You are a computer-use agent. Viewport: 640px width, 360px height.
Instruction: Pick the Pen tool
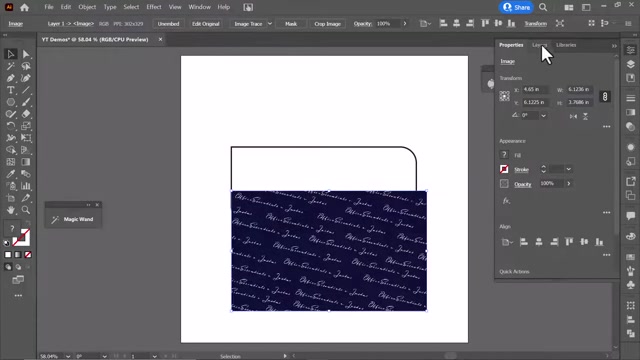tap(11, 78)
